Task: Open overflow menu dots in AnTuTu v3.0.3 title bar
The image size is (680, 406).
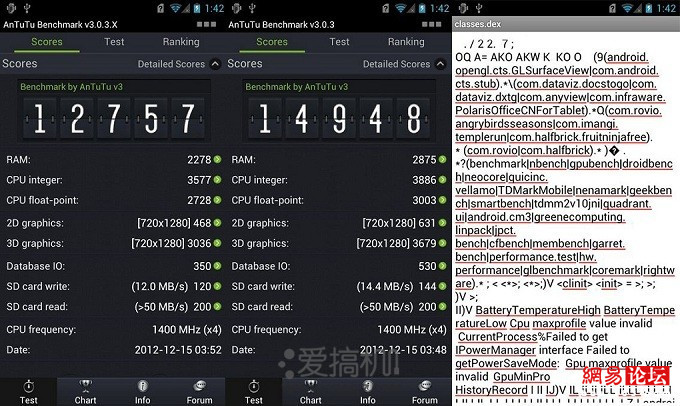Action: tap(432, 24)
